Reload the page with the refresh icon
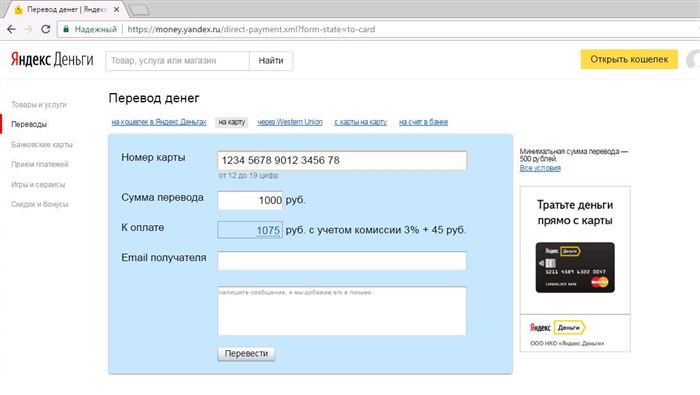700x395 pixels. [46, 29]
